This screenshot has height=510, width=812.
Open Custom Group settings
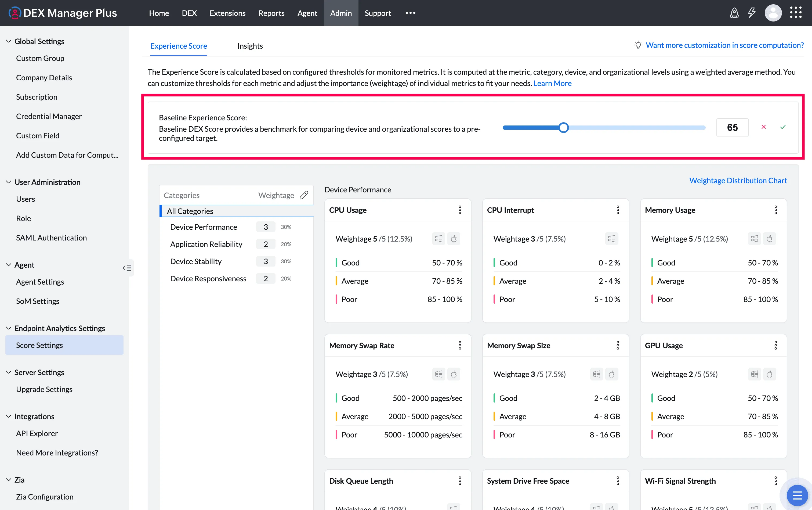click(40, 58)
